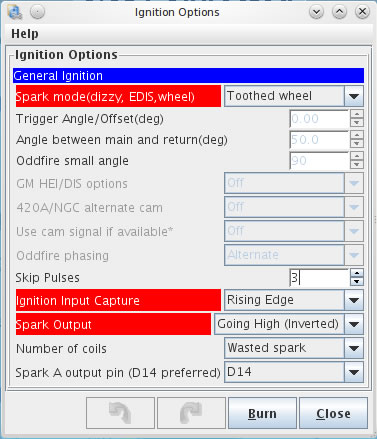Click the round pin button in title bar
The height and width of the screenshot is (439, 377).
[37, 12]
